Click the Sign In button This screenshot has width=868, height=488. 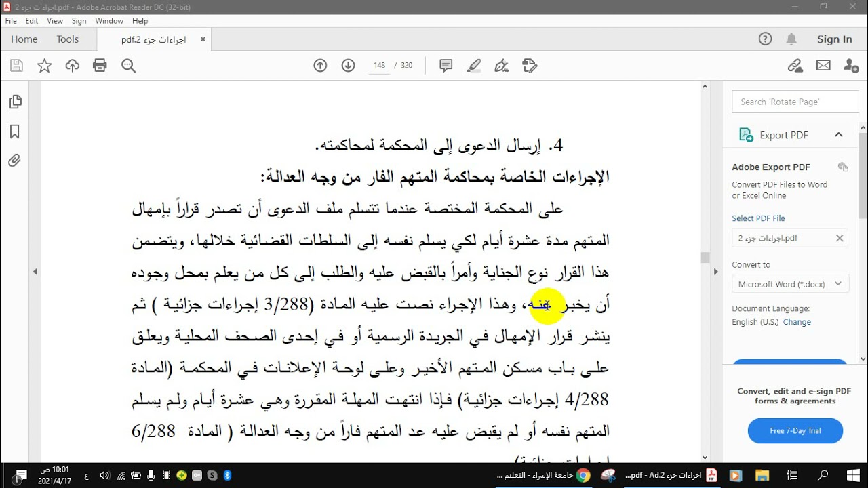click(x=835, y=39)
